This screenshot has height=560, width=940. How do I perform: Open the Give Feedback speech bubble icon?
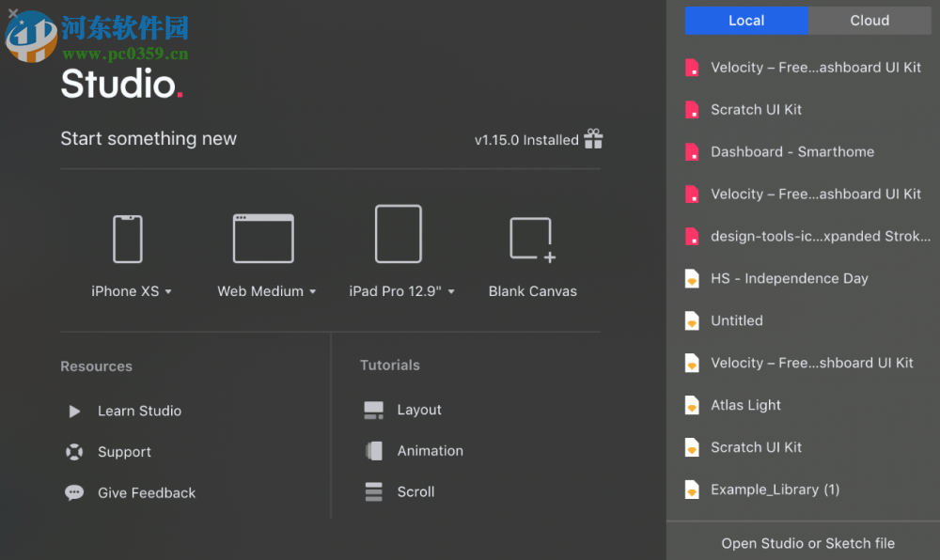tap(74, 492)
